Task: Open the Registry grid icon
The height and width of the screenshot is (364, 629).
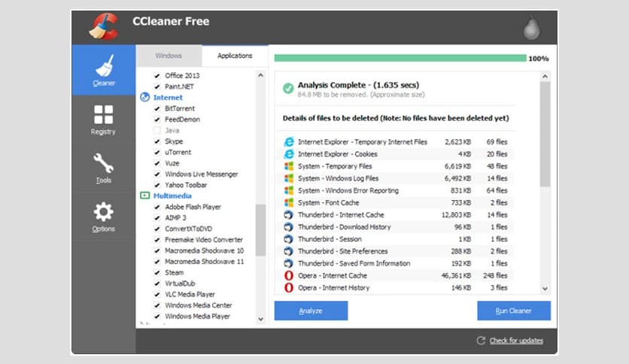Action: click(x=104, y=114)
